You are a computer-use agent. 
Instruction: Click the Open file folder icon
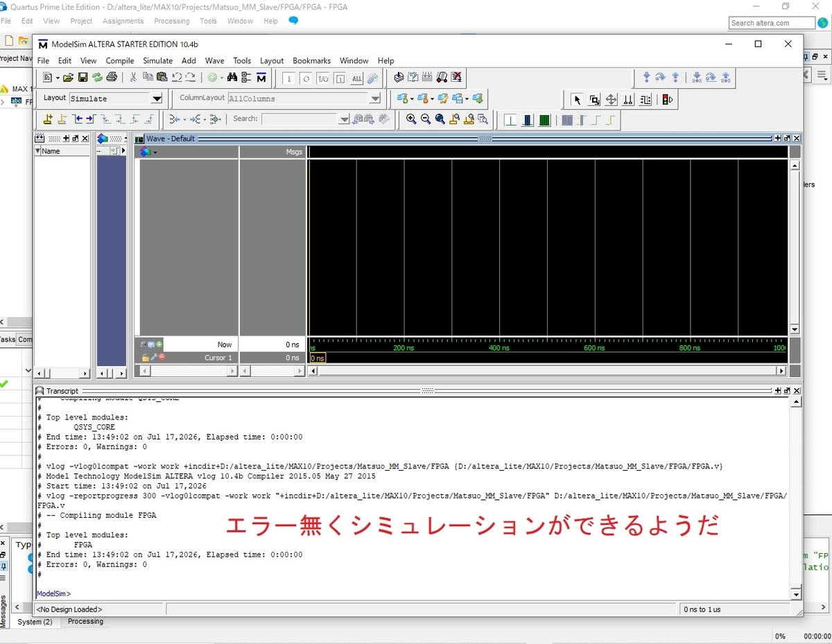point(68,78)
